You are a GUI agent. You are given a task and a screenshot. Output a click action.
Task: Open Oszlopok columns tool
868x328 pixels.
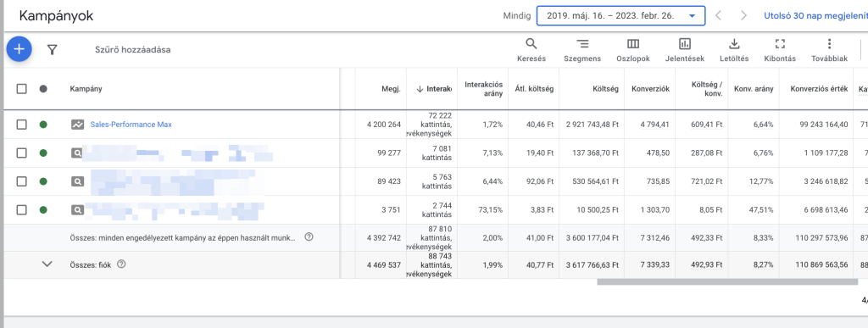[632, 50]
